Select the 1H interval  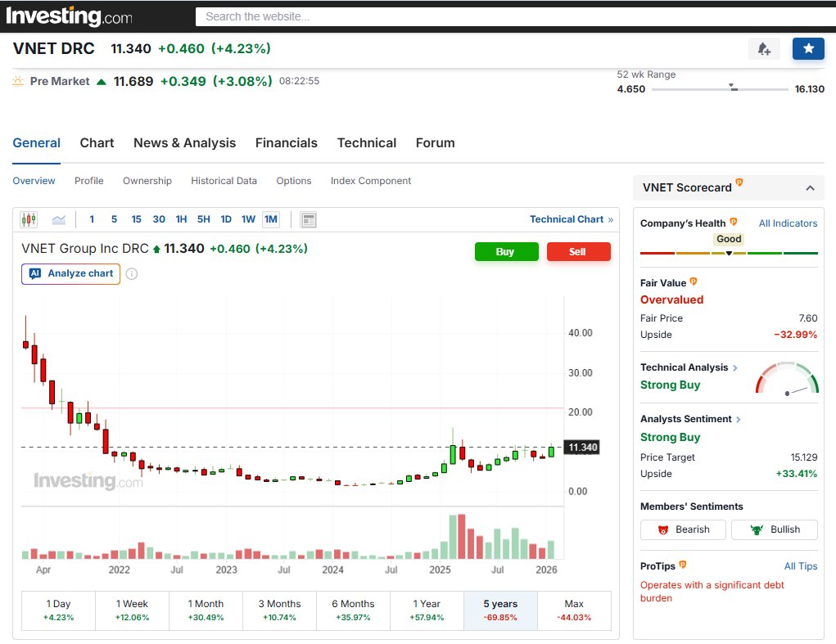[181, 219]
